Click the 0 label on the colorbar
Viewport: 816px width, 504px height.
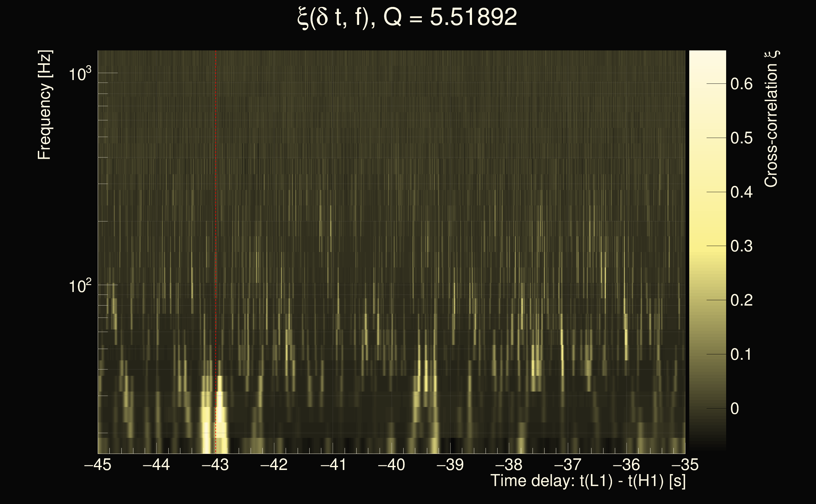(735, 409)
